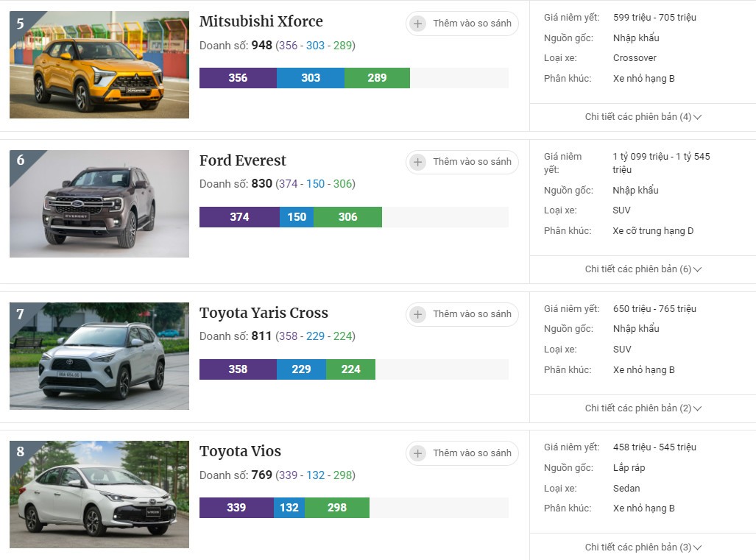Open the brown Ford Everest photo
This screenshot has width=756, height=560.
coord(99,204)
